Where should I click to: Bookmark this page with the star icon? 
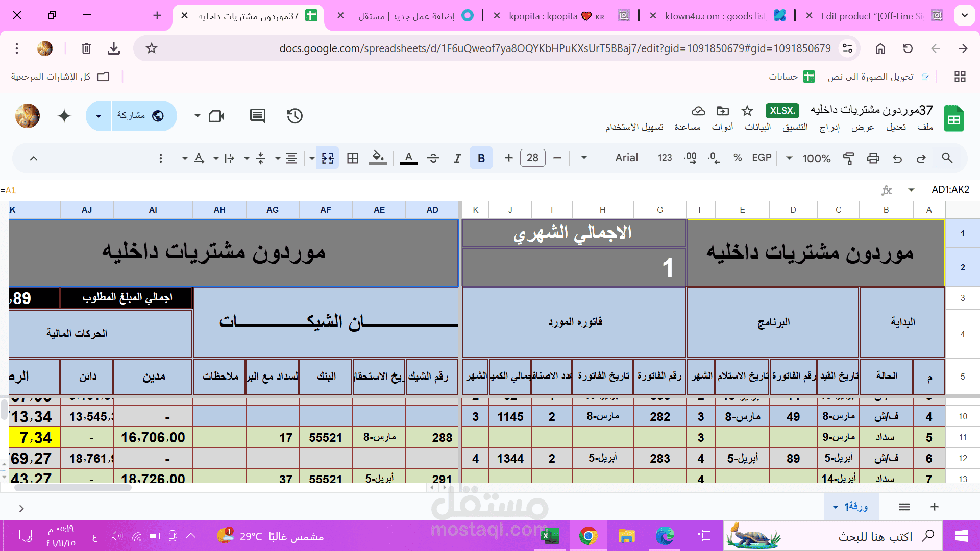(152, 48)
